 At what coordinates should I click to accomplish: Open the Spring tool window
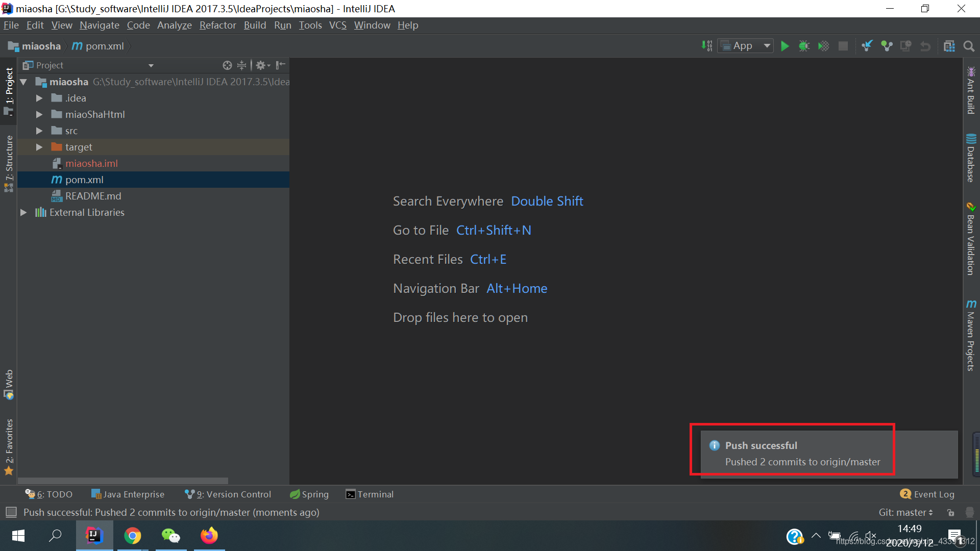(x=309, y=494)
